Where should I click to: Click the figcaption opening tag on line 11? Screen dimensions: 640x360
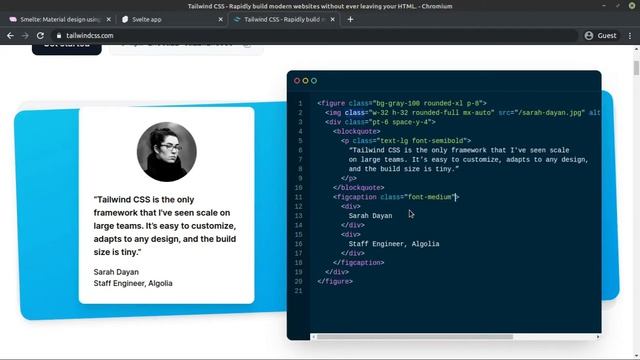[x=396, y=197]
